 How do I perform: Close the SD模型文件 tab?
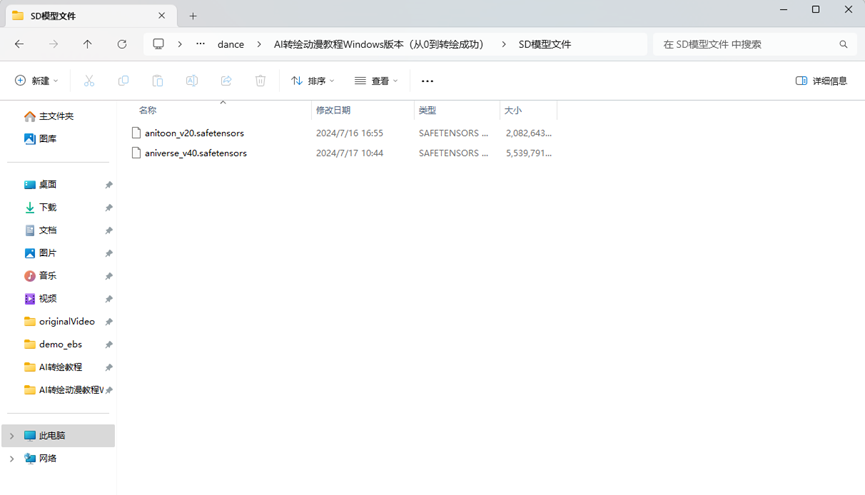point(162,15)
